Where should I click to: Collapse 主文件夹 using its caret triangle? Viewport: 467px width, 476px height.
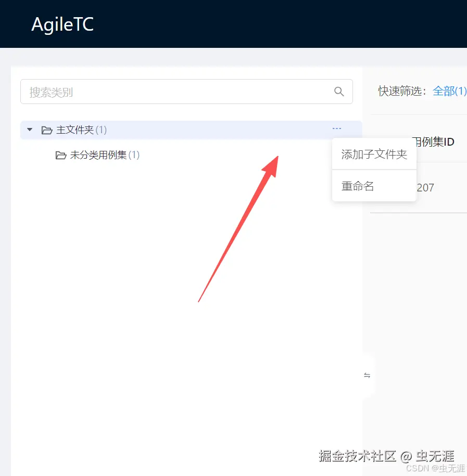pos(29,130)
